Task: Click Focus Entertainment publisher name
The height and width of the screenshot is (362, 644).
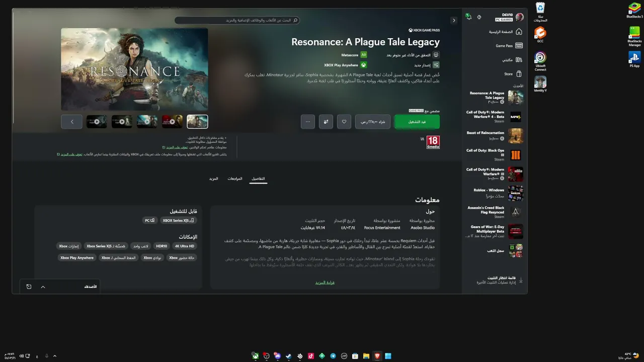Action: (x=382, y=228)
